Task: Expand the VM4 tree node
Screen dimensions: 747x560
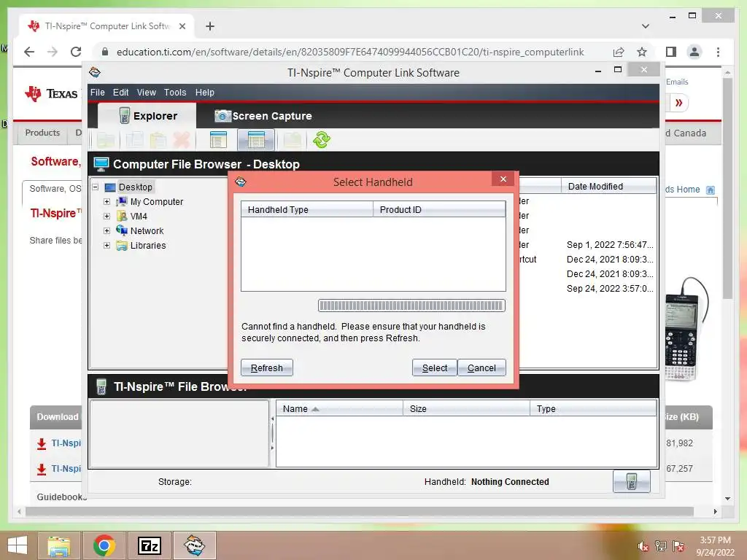Action: point(107,216)
